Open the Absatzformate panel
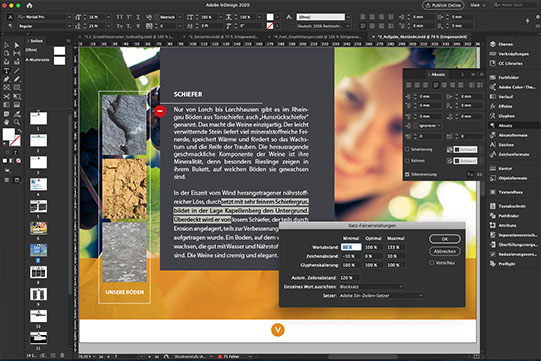The width and height of the screenshot is (541, 361). pos(513,135)
